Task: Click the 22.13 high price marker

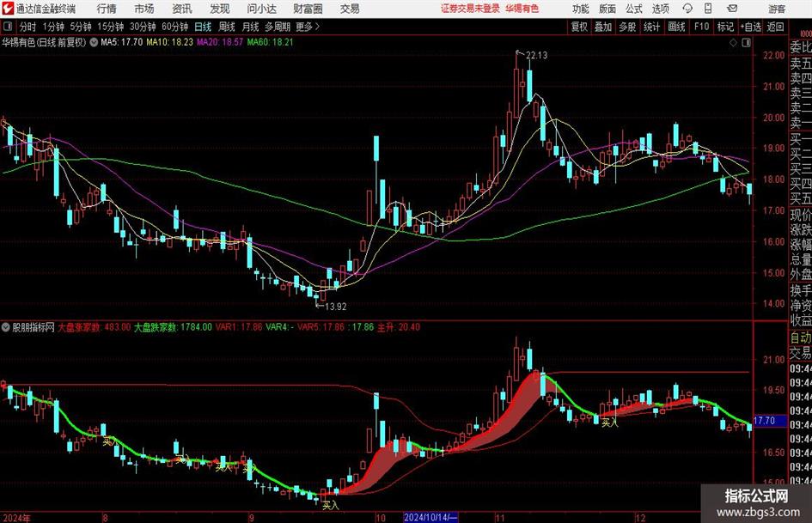Action: pos(536,55)
